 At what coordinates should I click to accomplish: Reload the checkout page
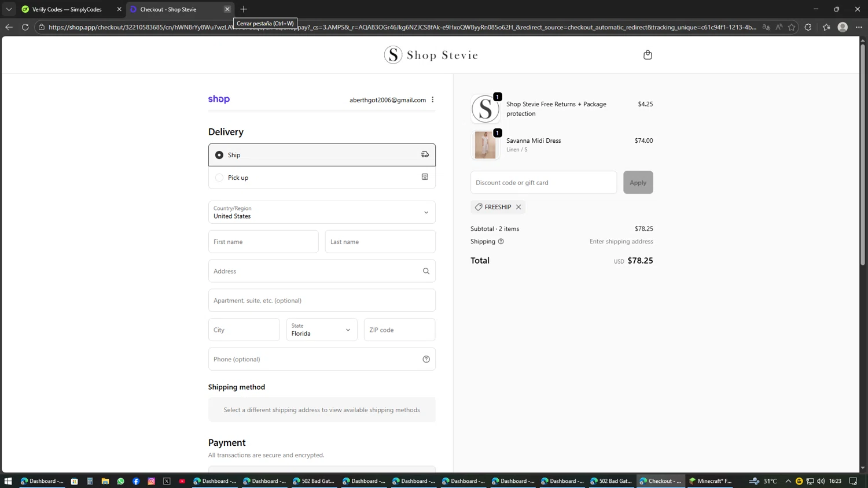25,27
